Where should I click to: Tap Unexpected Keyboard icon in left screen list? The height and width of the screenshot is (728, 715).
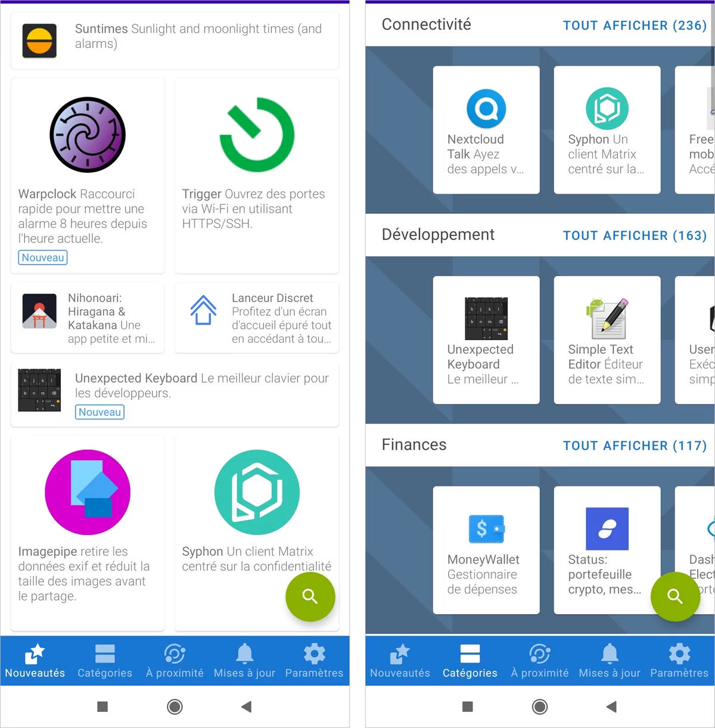[x=39, y=390]
